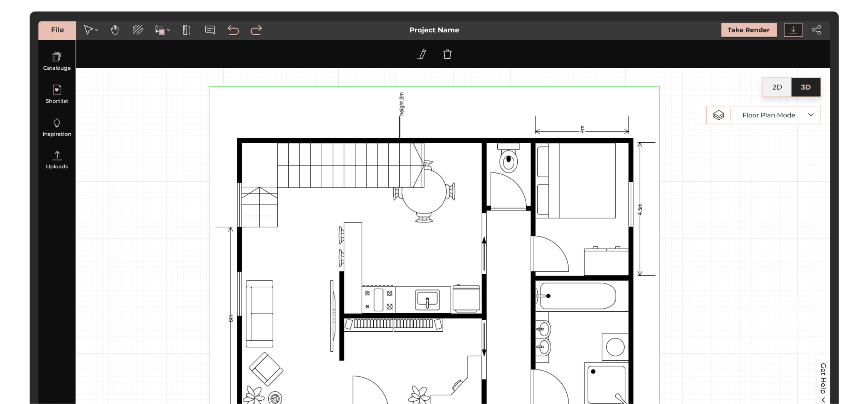Undo the last action
Screen dimensions: 868x404
[233, 30]
